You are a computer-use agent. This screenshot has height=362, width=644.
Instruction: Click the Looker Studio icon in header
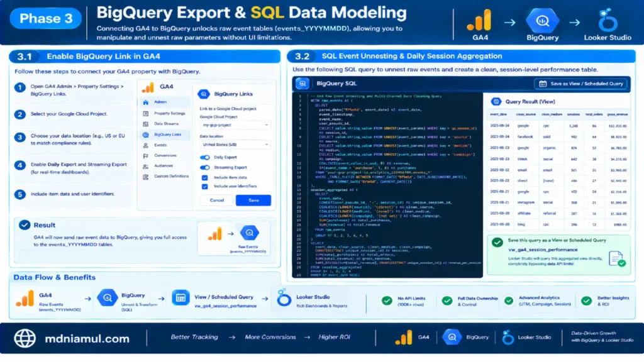[608, 19]
